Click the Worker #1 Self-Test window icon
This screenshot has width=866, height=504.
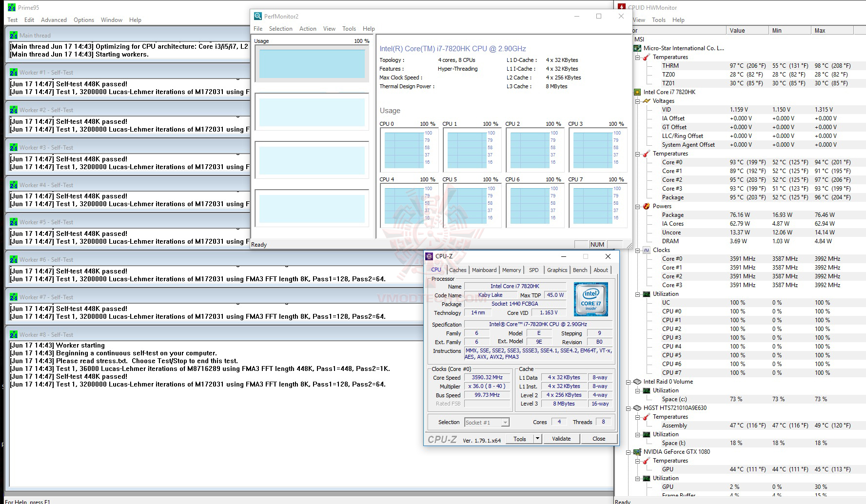(14, 72)
